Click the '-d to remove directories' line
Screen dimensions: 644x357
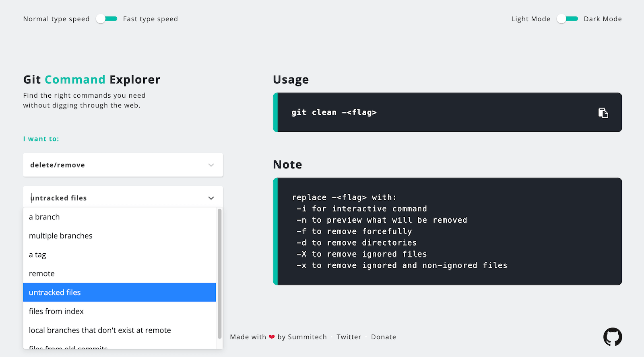click(x=357, y=242)
